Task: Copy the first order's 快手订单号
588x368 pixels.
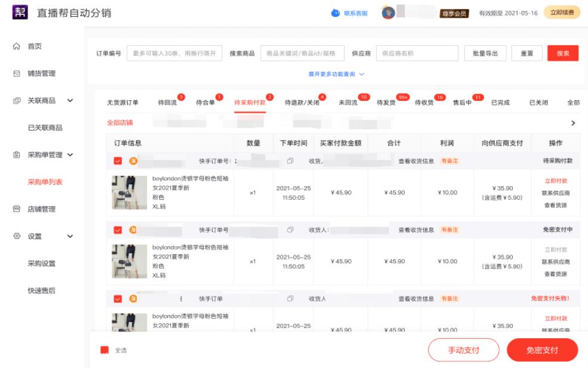Action: pyautogui.click(x=290, y=161)
